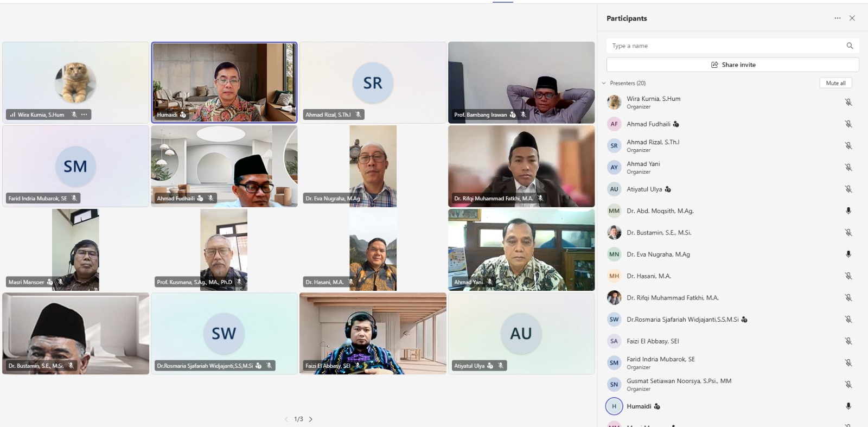
Task: Open the Participants panel more options menu
Action: [x=838, y=18]
